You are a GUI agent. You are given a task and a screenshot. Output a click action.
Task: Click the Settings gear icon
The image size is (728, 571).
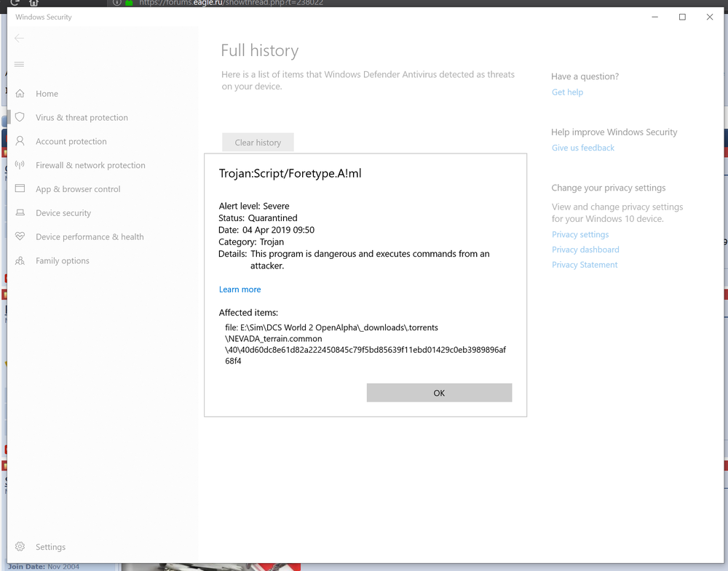20,547
